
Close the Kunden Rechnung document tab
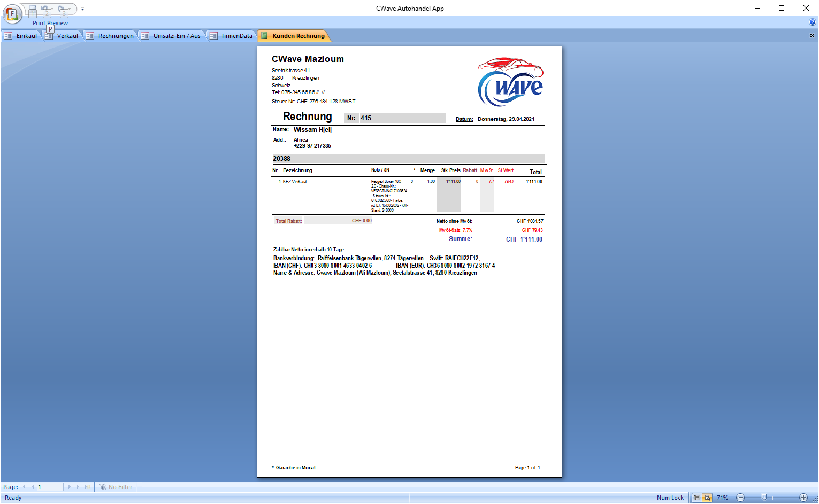point(812,36)
